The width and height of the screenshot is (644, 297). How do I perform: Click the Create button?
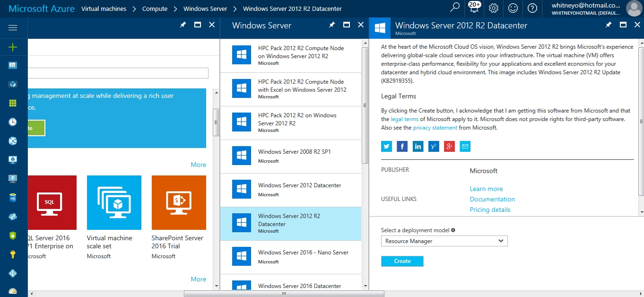(x=402, y=261)
